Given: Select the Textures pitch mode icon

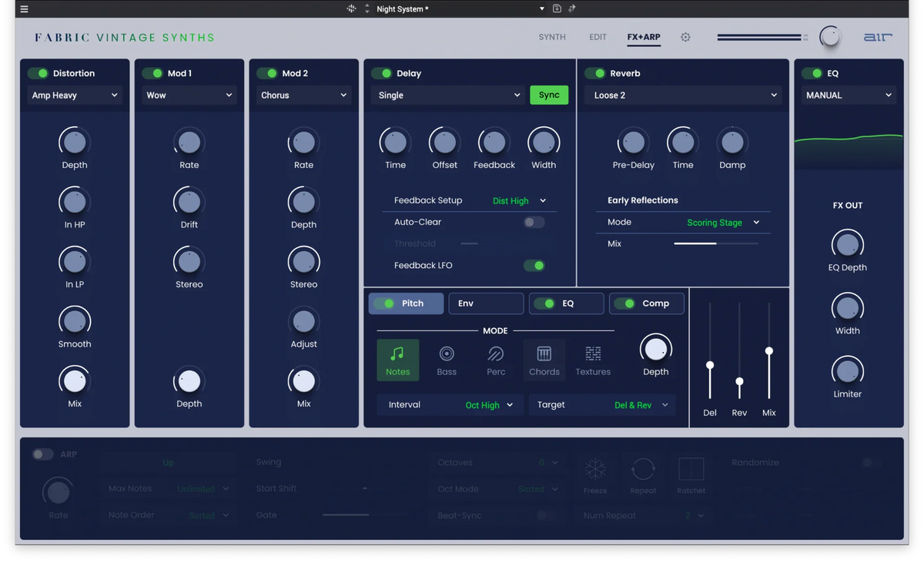Looking at the screenshot, I should coord(593,360).
